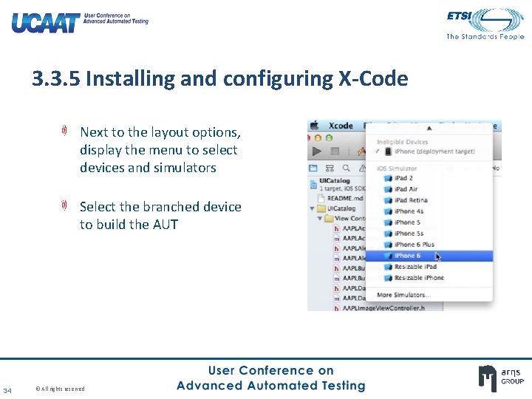Open the AAPLDa implementation (m) file
This screenshot has height=399, width=532.
coord(349,299)
